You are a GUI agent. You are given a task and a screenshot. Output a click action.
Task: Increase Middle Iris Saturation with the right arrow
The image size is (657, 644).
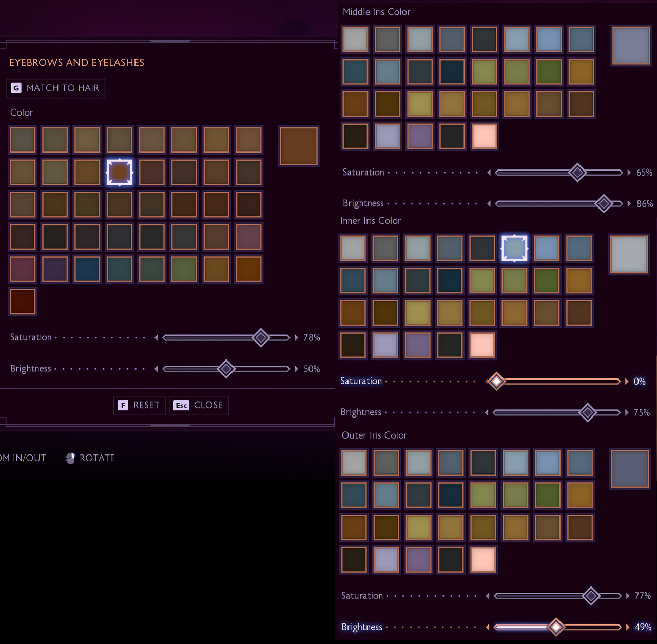pyautogui.click(x=629, y=173)
